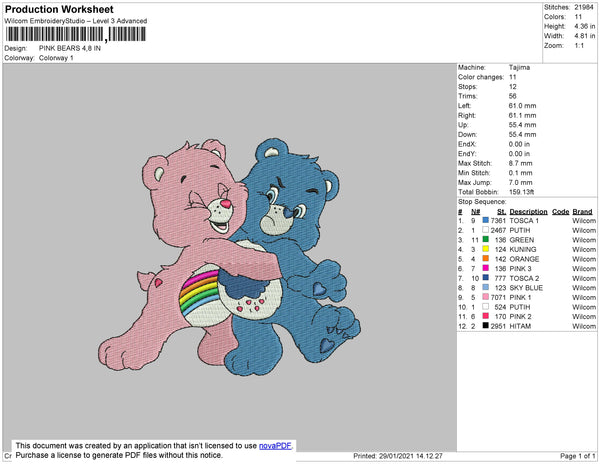Click the design barcode in the header
This screenshot has width=600, height=464.
(x=75, y=34)
